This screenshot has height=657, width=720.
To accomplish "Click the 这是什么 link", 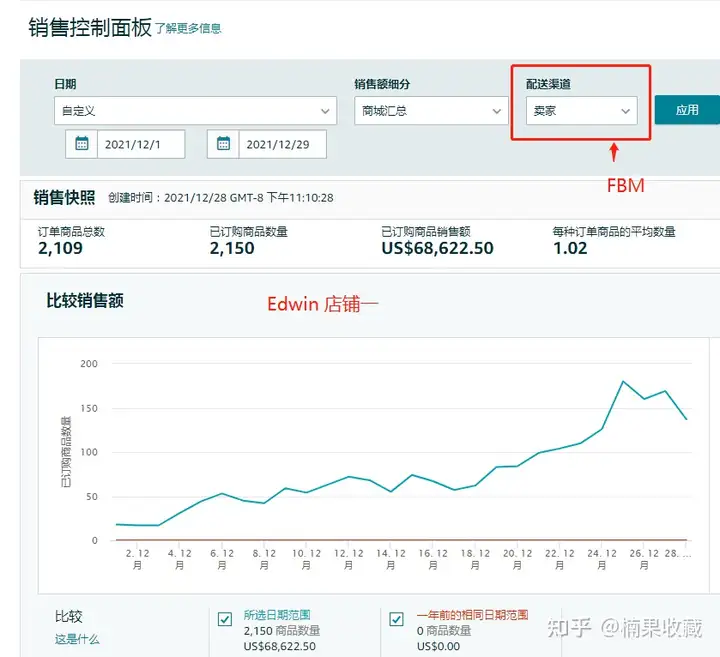I will pyautogui.click(x=77, y=639).
